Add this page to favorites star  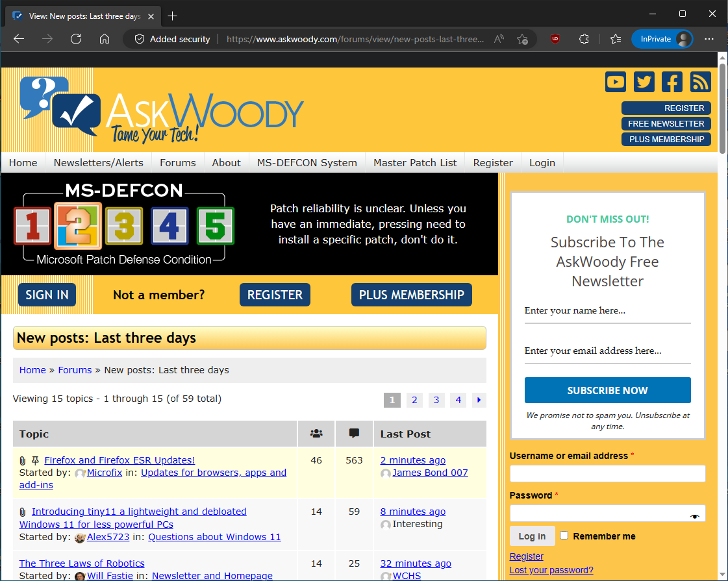(522, 39)
